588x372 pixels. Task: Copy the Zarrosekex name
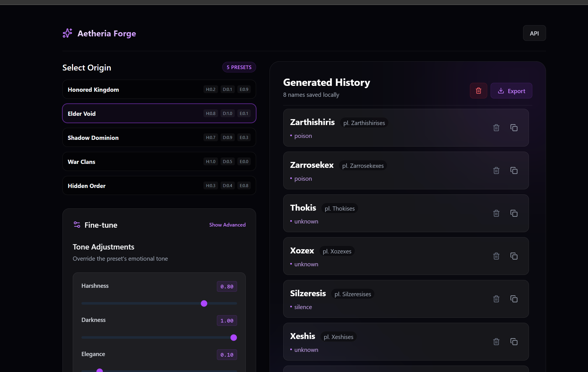pyautogui.click(x=514, y=171)
